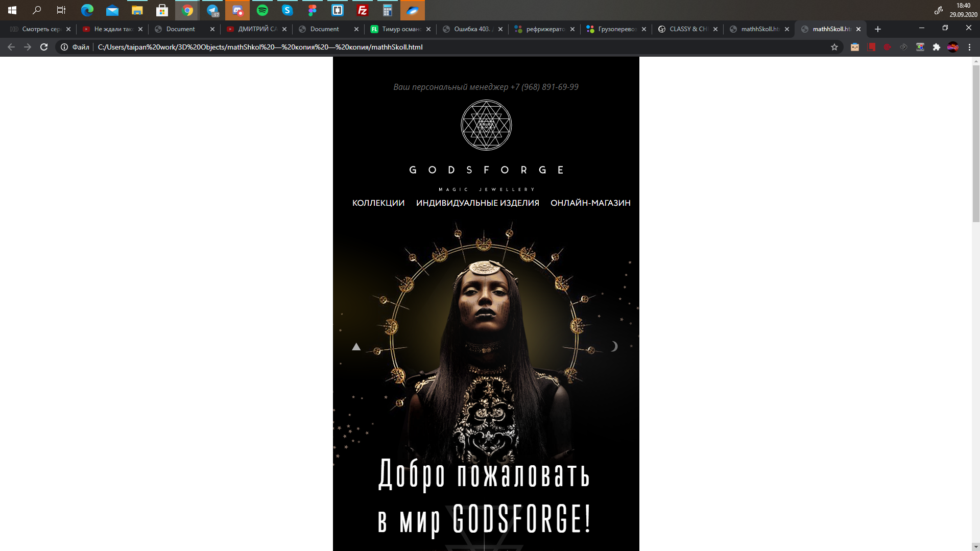Viewport: 980px width, 551px height.
Task: Click the manager phone number text
Action: click(x=544, y=87)
